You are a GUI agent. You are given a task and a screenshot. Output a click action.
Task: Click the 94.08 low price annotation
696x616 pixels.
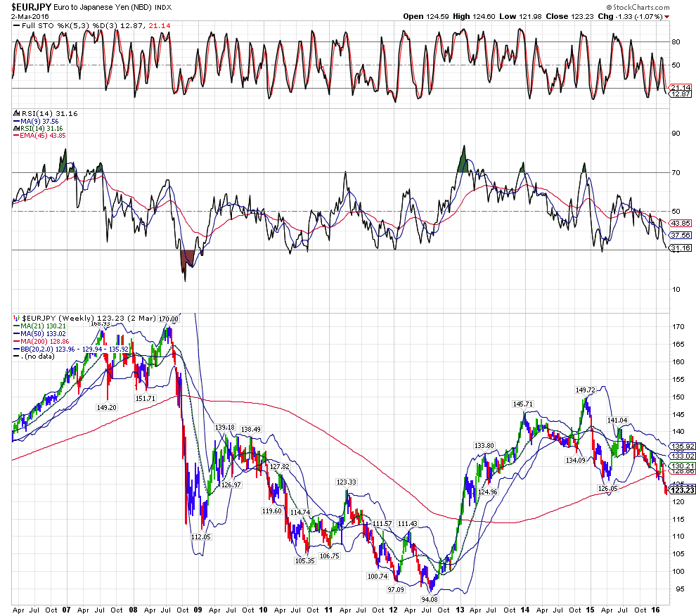430,599
